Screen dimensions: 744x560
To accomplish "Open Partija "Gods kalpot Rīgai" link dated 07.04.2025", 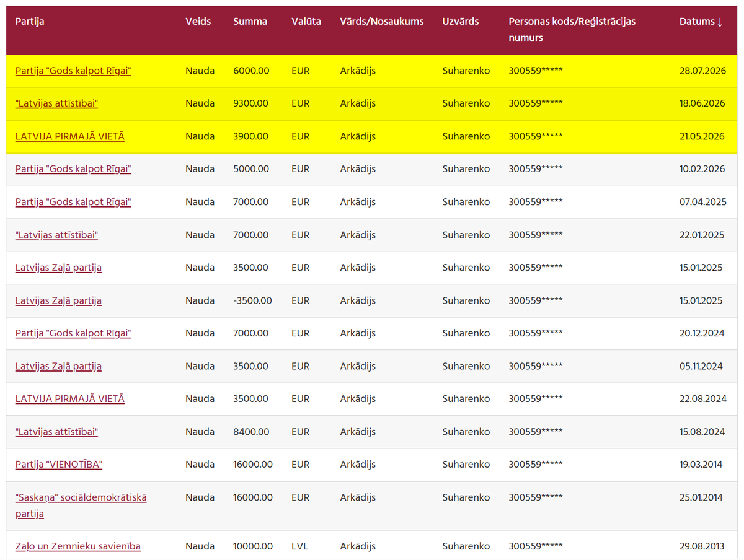I will (73, 202).
